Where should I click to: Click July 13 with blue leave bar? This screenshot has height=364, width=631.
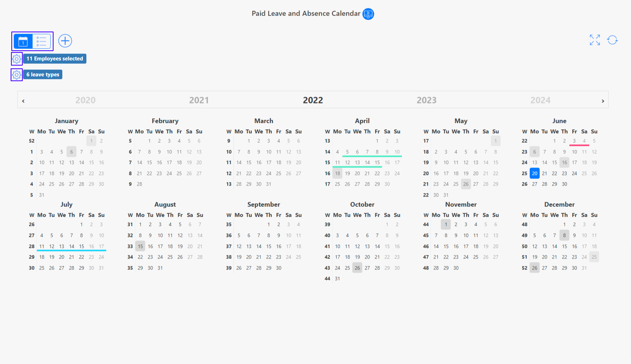tap(62, 246)
